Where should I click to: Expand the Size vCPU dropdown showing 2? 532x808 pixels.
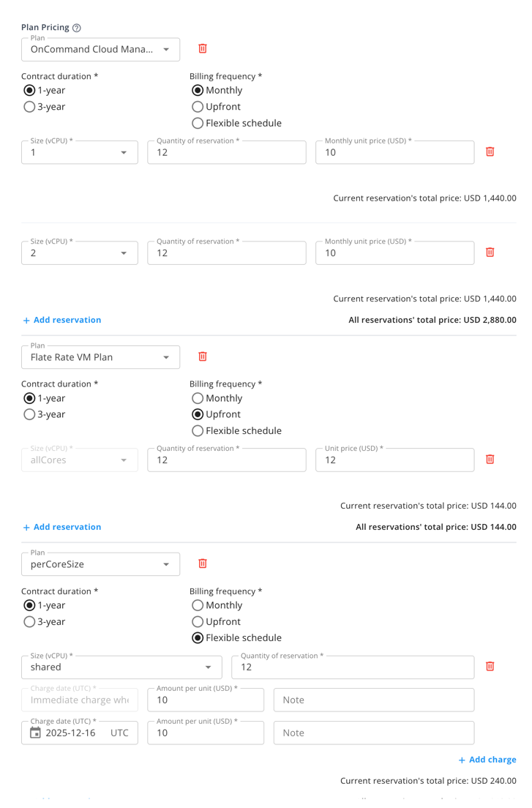click(124, 253)
